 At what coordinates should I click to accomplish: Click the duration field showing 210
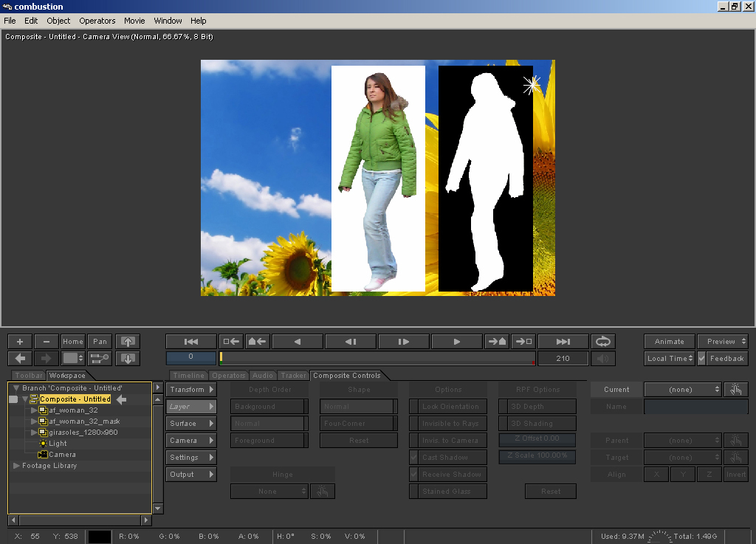tap(563, 359)
